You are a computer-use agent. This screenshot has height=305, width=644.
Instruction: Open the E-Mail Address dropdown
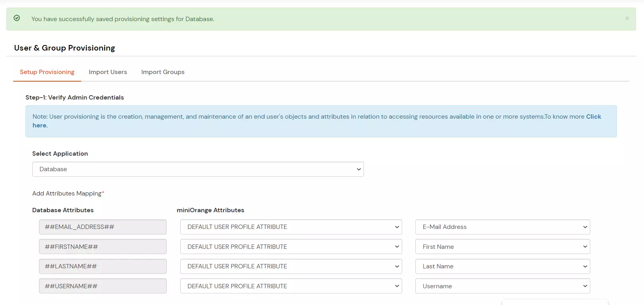(503, 227)
